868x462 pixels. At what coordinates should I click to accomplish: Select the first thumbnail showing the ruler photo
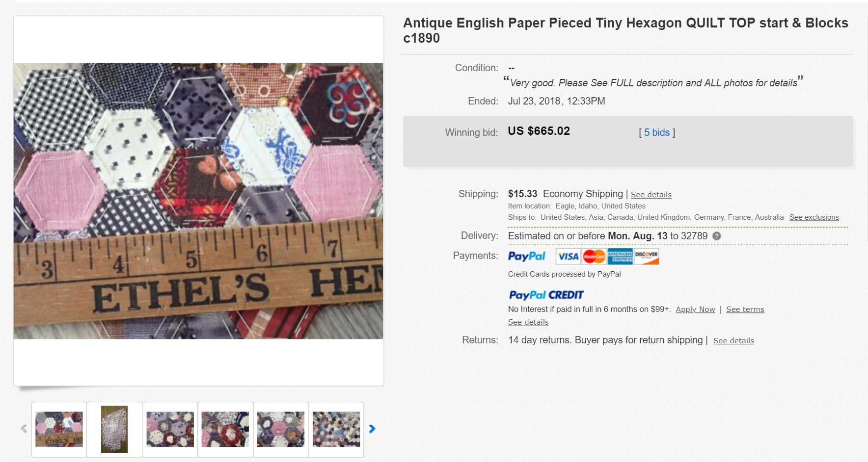[x=58, y=429]
